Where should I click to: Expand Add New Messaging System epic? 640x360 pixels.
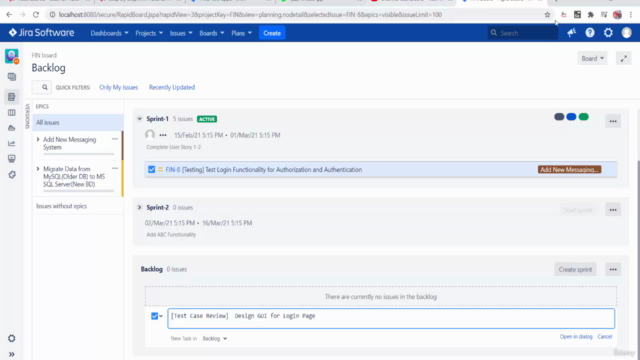(38, 140)
